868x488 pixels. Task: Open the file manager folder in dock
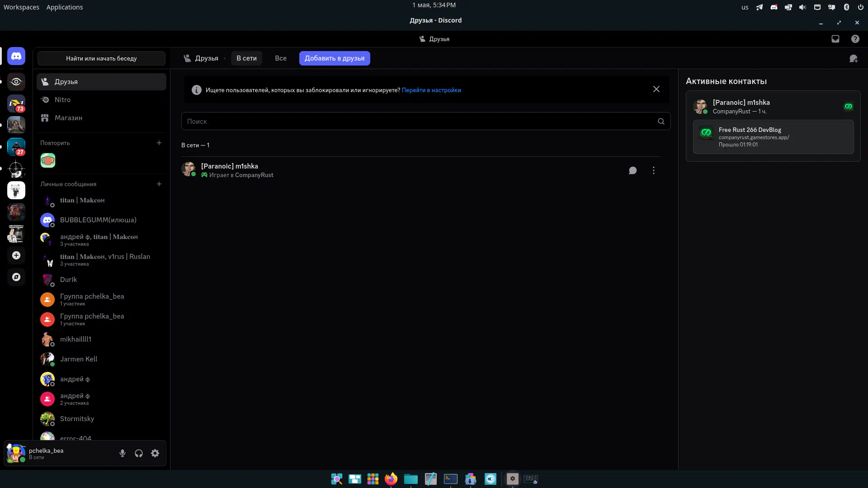[x=411, y=479]
